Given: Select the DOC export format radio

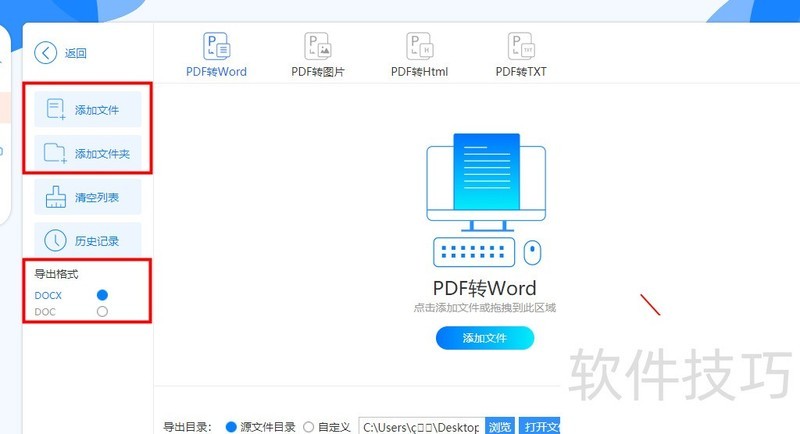Looking at the screenshot, I should (x=102, y=311).
